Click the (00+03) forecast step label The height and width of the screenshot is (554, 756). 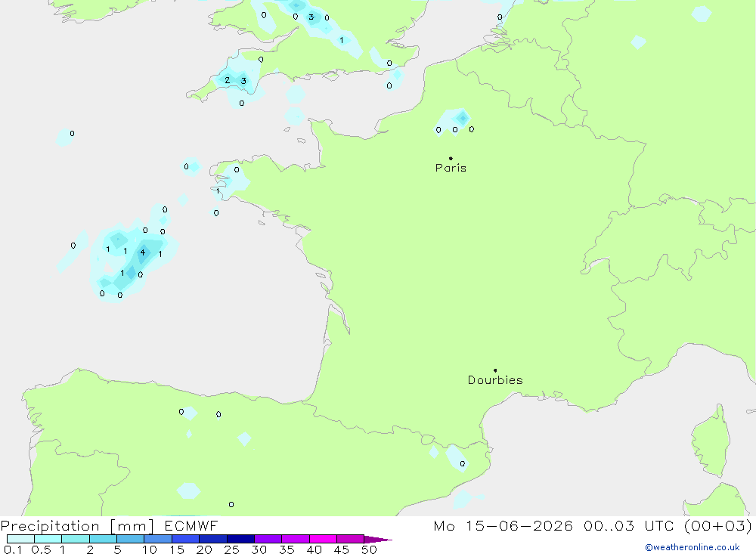click(718, 526)
